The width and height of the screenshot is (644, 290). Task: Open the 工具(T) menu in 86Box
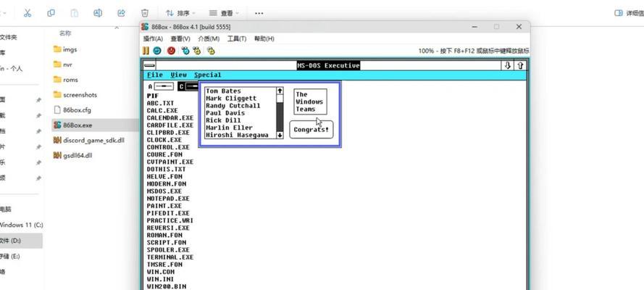(x=237, y=38)
